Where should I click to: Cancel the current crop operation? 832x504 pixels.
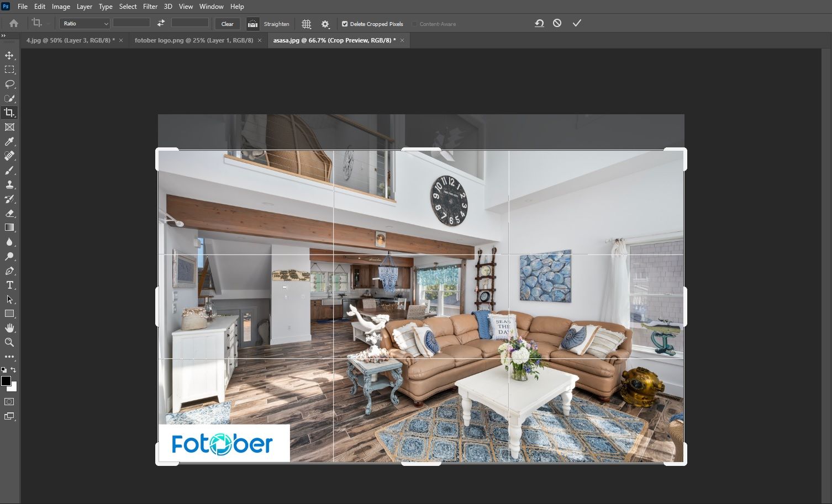557,23
